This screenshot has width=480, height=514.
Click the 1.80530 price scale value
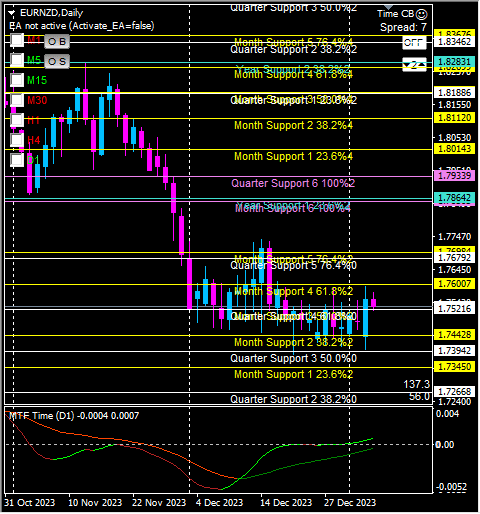click(x=454, y=138)
